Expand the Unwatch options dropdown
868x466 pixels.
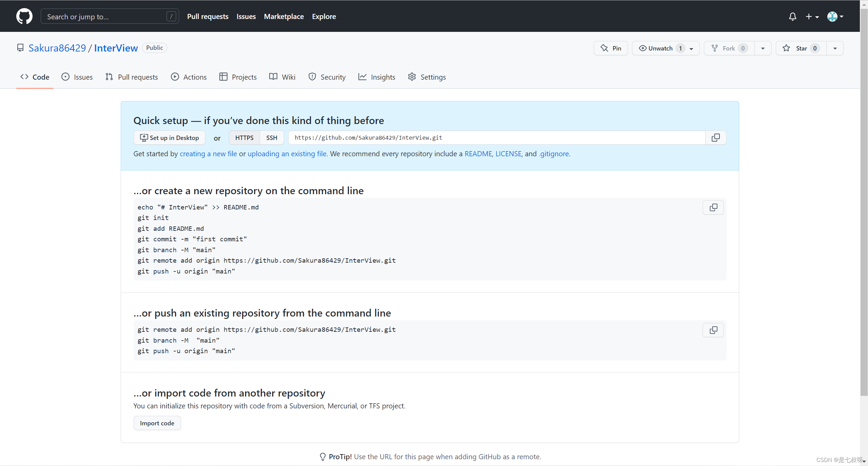click(x=692, y=48)
